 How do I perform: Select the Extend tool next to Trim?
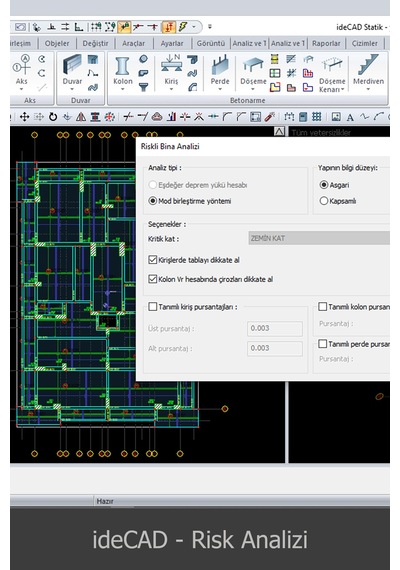tap(142, 117)
